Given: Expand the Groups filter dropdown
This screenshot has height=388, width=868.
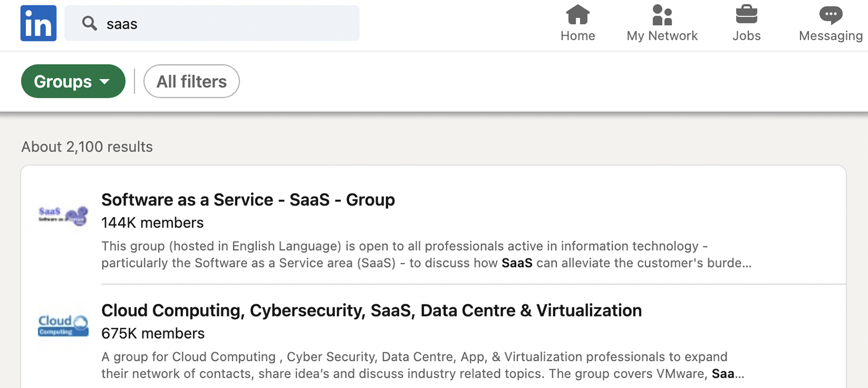Looking at the screenshot, I should 73,81.
